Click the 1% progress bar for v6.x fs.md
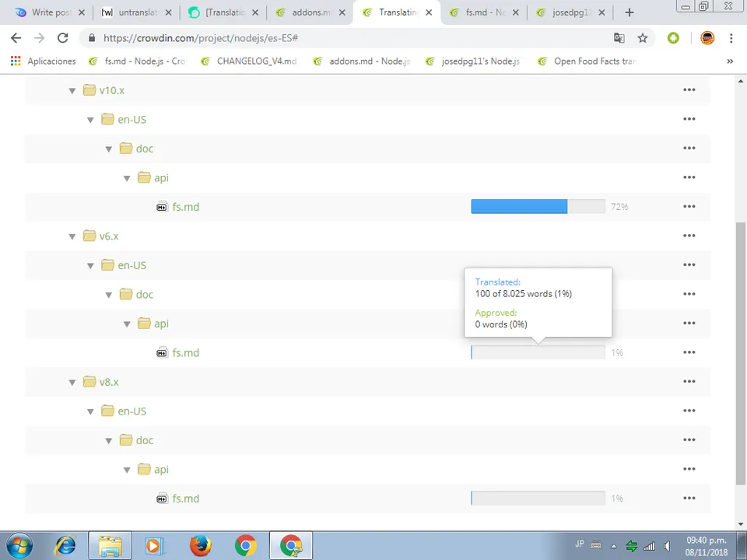747x560 pixels. pyautogui.click(x=538, y=352)
